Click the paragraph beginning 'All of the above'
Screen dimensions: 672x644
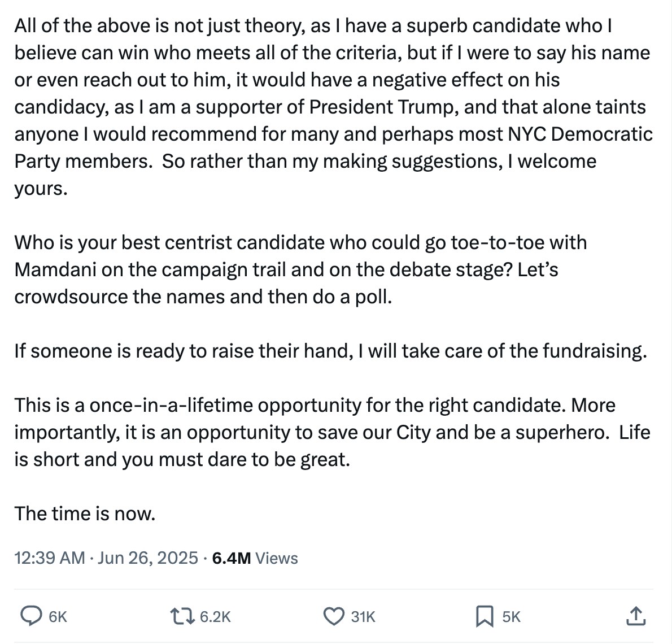(333, 107)
